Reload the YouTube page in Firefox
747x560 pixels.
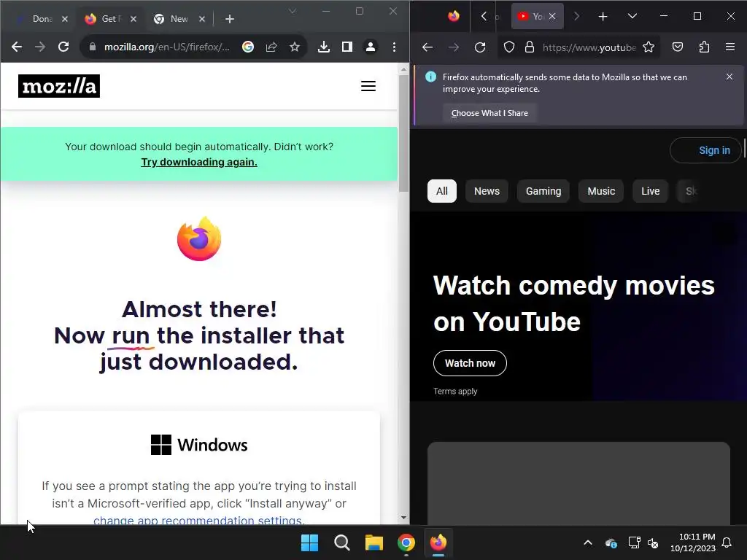480,47
